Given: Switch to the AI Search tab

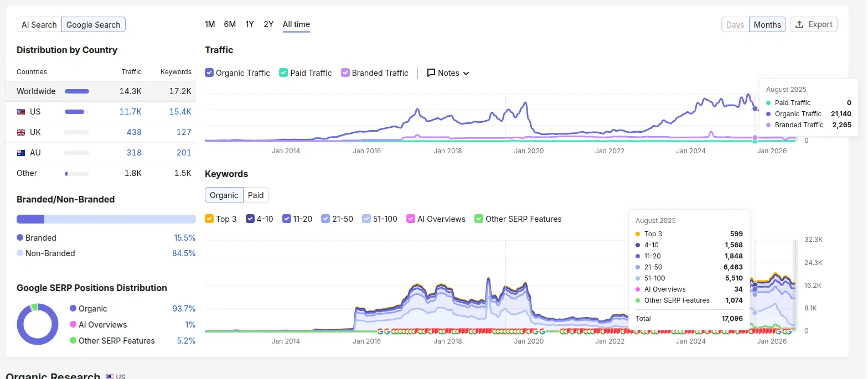Looking at the screenshot, I should (39, 24).
